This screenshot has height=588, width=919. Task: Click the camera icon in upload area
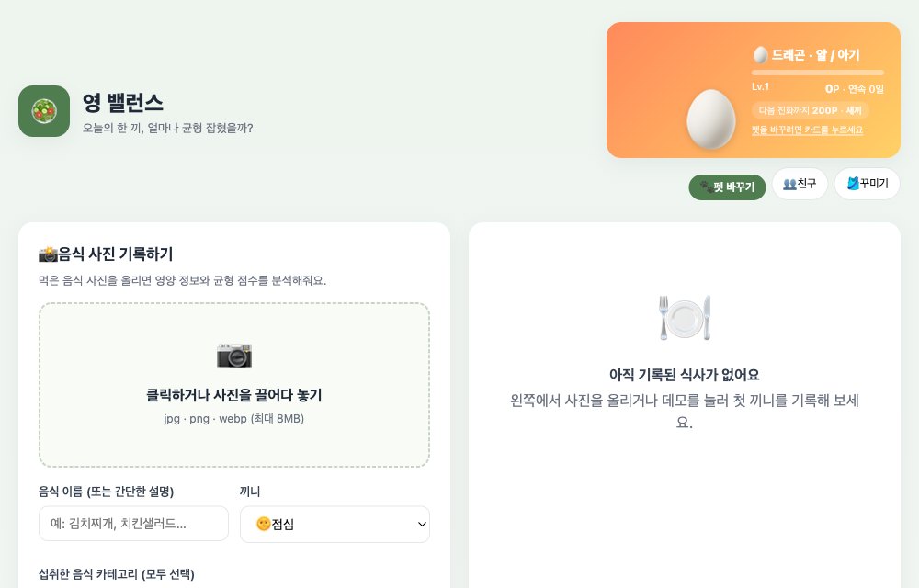pos(233,356)
